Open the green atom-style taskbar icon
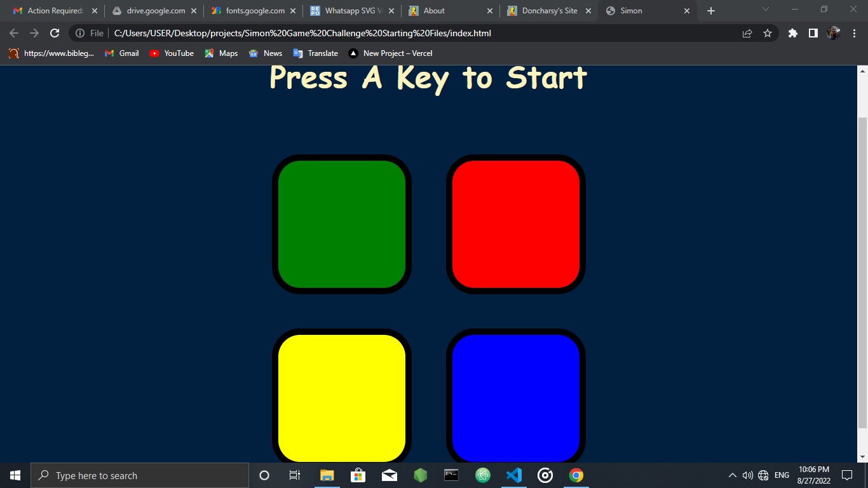The width and height of the screenshot is (868, 488). (483, 475)
